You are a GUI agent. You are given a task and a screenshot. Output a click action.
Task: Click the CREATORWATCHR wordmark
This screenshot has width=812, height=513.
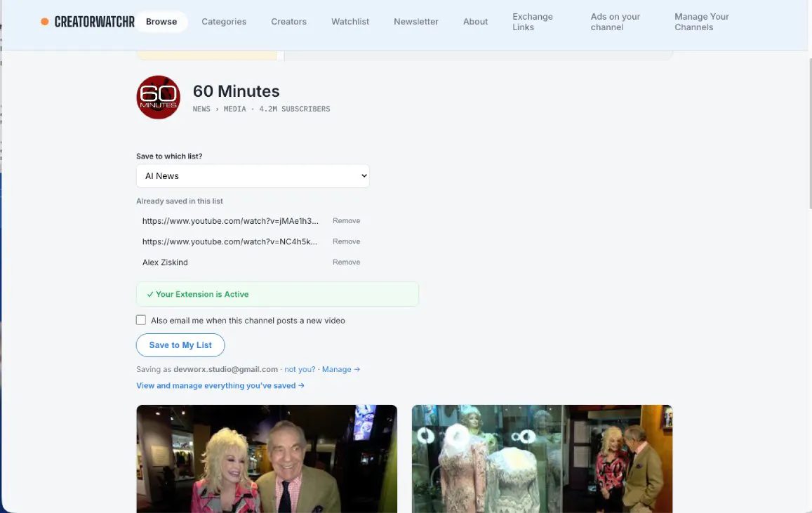[x=94, y=22]
